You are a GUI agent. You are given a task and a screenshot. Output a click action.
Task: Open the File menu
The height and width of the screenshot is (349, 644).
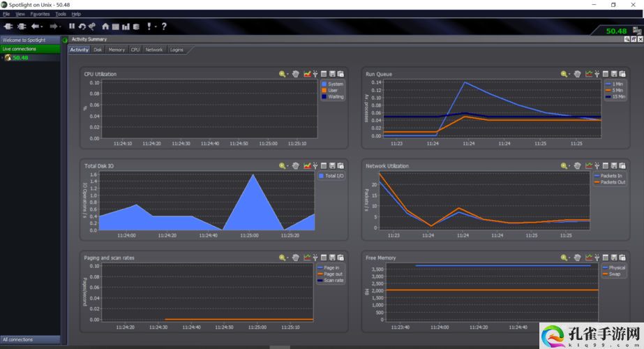(6, 14)
